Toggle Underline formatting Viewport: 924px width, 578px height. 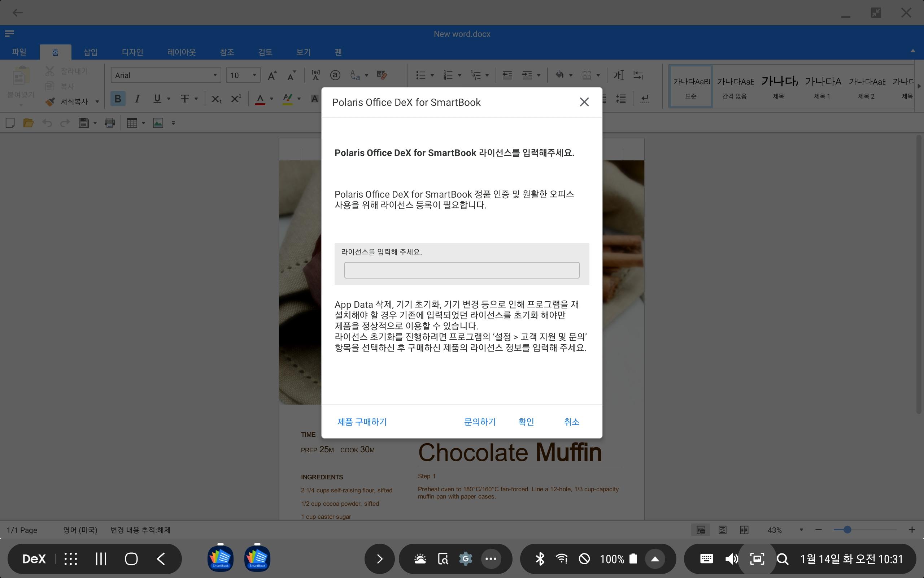pos(157,99)
